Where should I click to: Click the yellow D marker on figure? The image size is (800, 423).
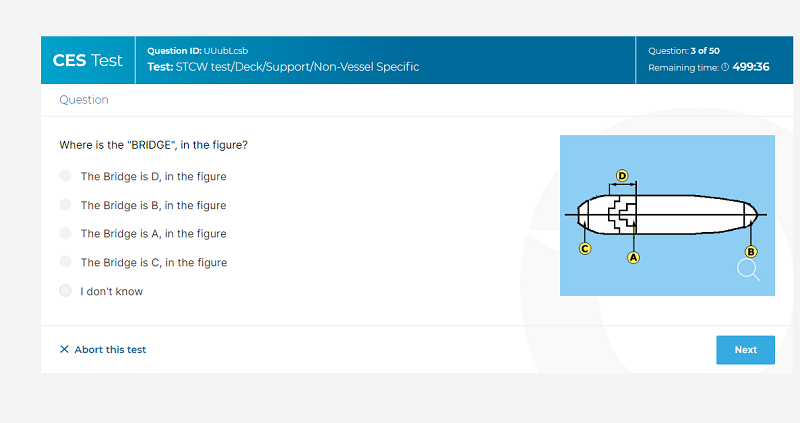pos(622,176)
